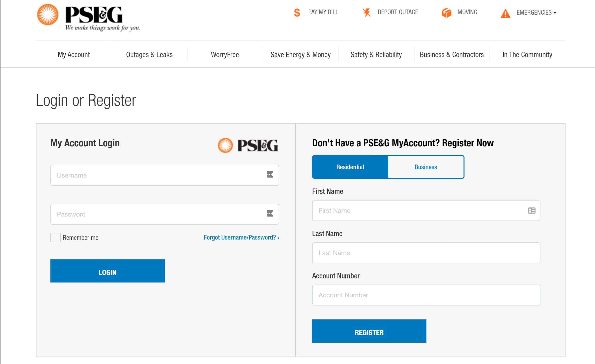Open In The Community menu
Screen dimensions: 595x364
[x=527, y=55]
